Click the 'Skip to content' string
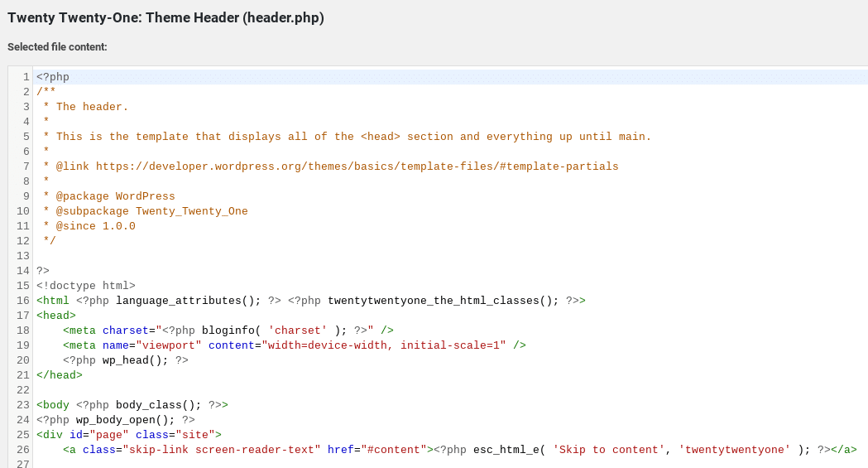868x468 pixels. pyautogui.click(x=611, y=450)
